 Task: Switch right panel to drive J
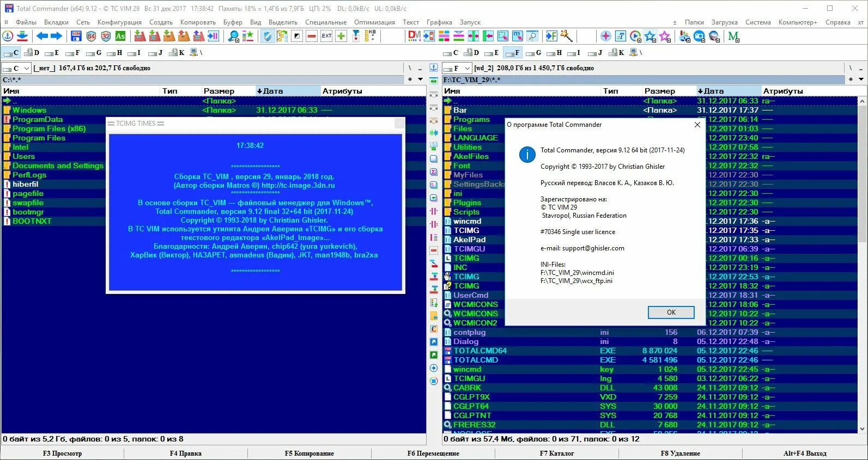[x=596, y=53]
